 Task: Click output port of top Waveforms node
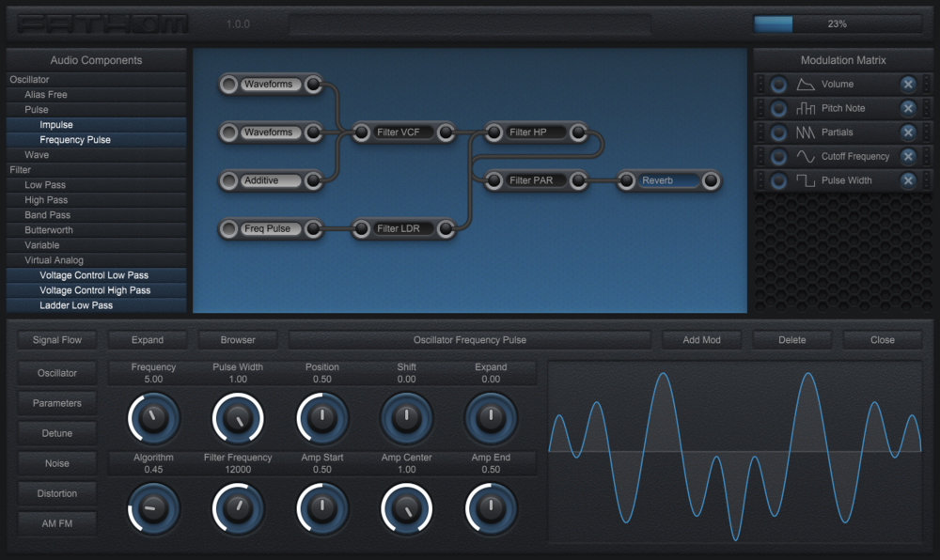click(313, 85)
